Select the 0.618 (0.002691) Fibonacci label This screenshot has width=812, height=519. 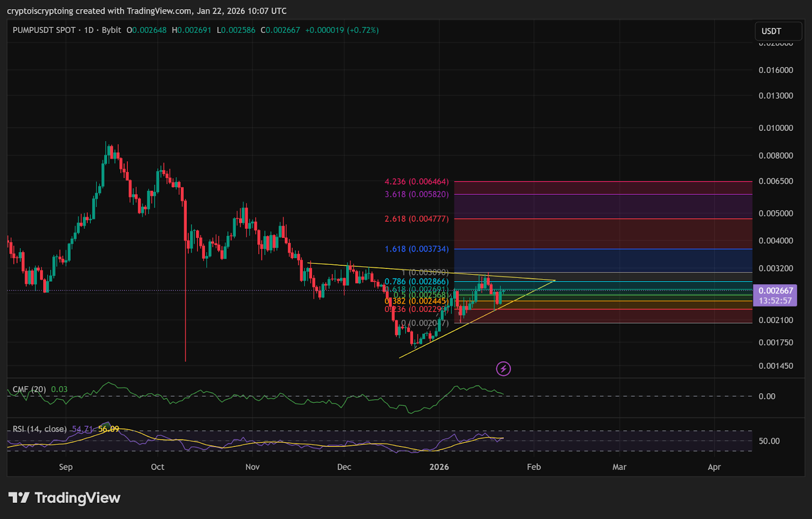pyautogui.click(x=417, y=290)
